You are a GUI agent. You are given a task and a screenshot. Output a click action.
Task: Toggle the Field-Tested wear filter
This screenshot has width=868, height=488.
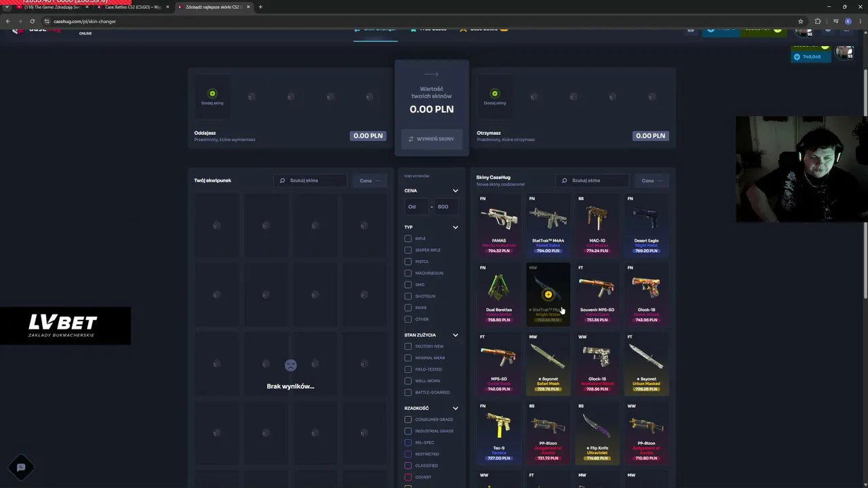coord(408,369)
